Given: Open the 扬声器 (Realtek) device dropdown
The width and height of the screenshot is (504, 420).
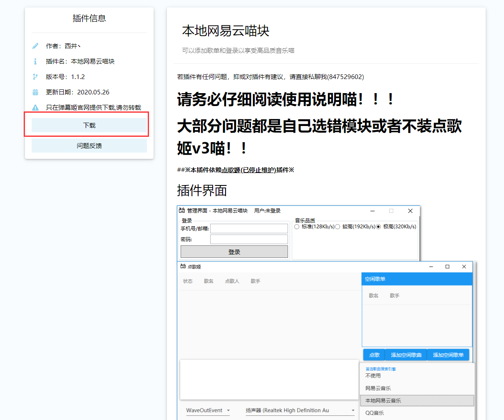Looking at the screenshot, I should (300, 410).
